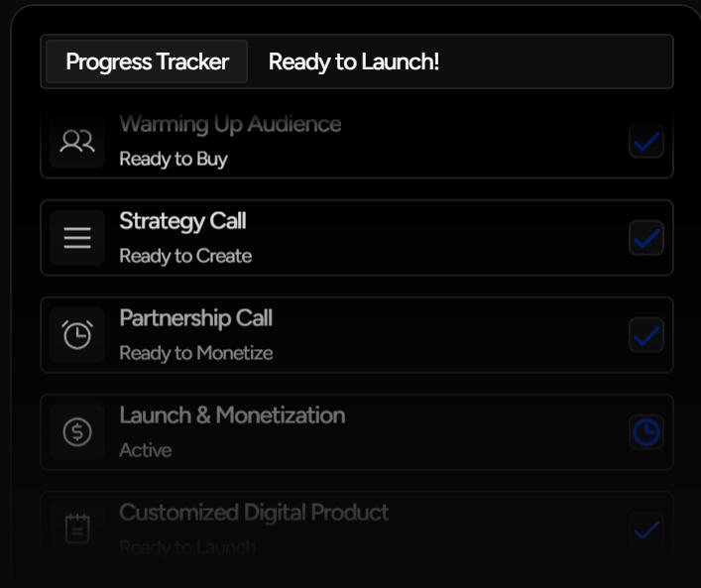The image size is (701, 588).
Task: Click the clock status icon on Launch & Monetization
Action: 646,432
